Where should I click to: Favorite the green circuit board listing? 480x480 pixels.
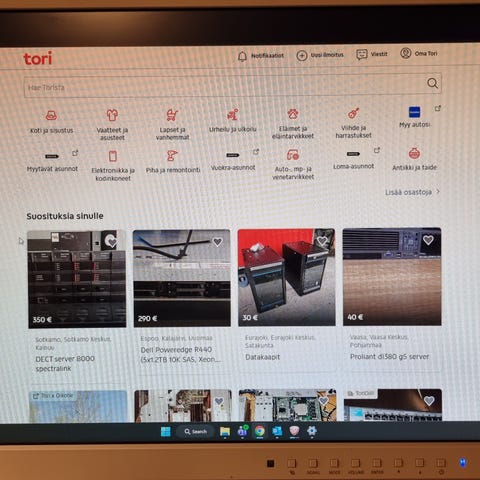click(323, 401)
